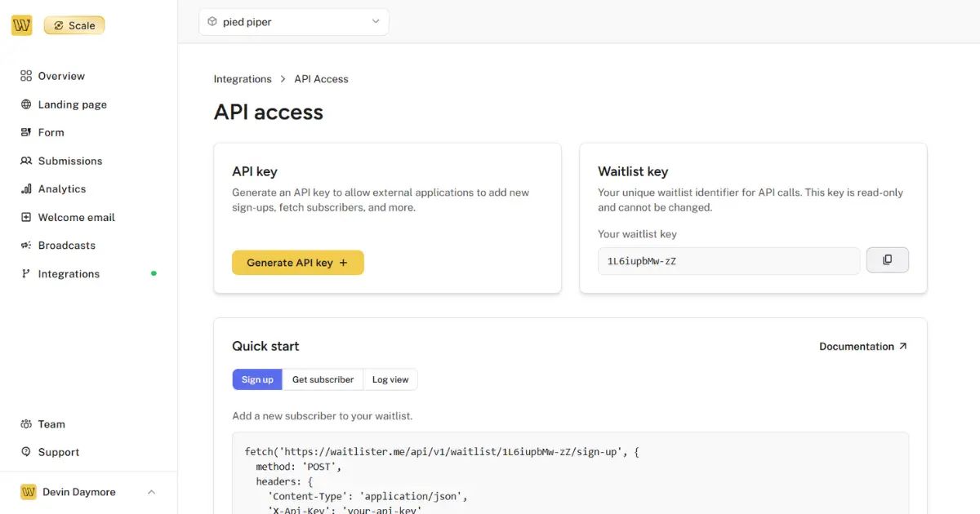Copy the waitlist key using the copy icon
This screenshot has width=980, height=514.
[x=888, y=259]
